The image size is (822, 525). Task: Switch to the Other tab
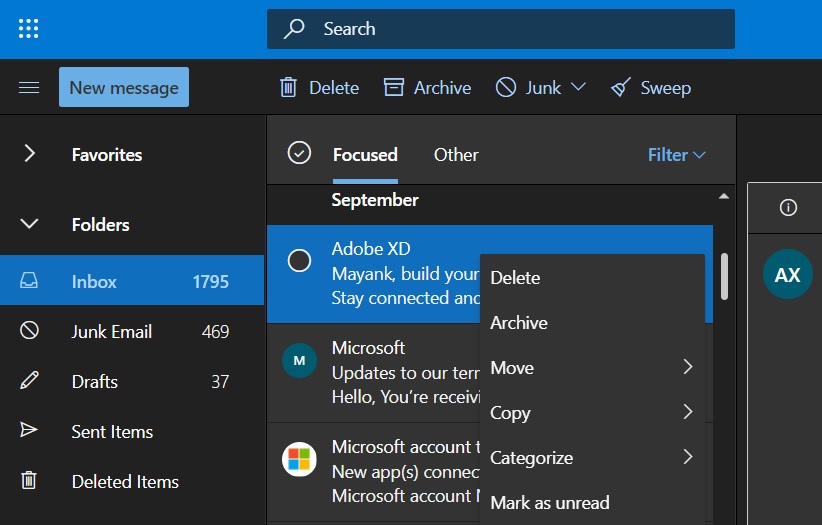coord(456,155)
